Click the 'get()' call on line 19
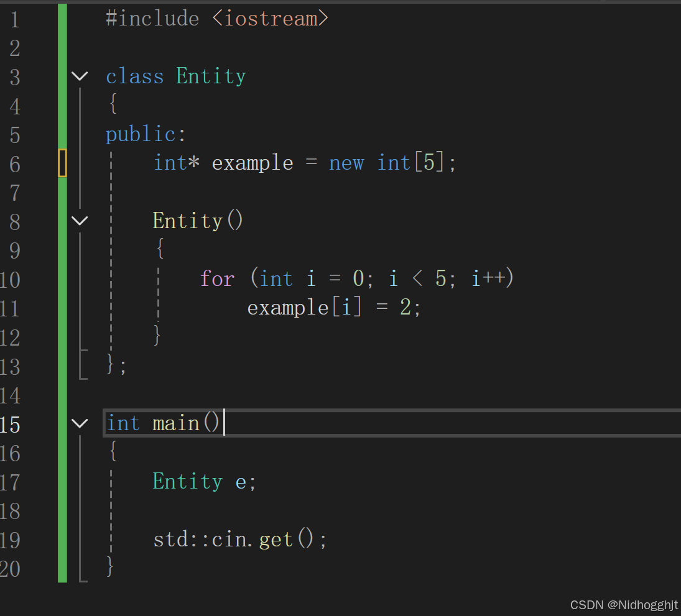 click(286, 540)
